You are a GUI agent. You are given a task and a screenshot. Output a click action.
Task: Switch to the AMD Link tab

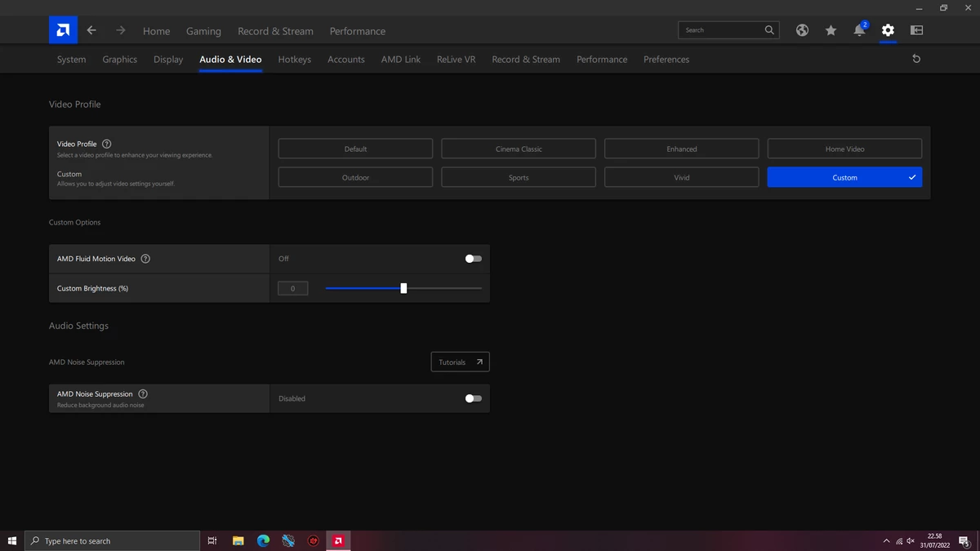[401, 60]
